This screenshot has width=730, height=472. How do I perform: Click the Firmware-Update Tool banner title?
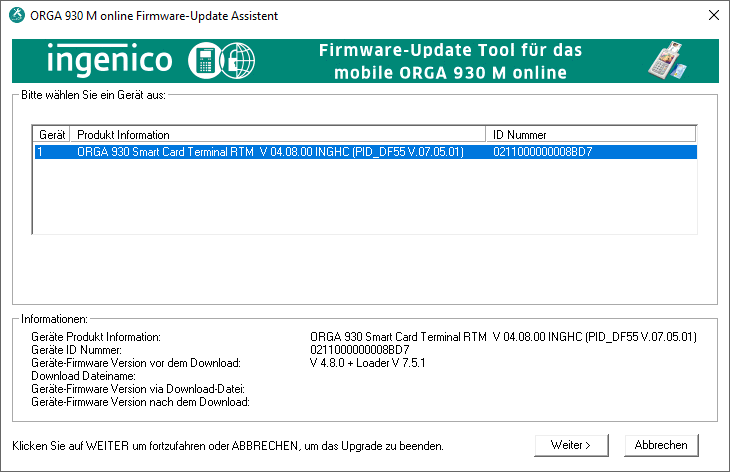tap(451, 61)
